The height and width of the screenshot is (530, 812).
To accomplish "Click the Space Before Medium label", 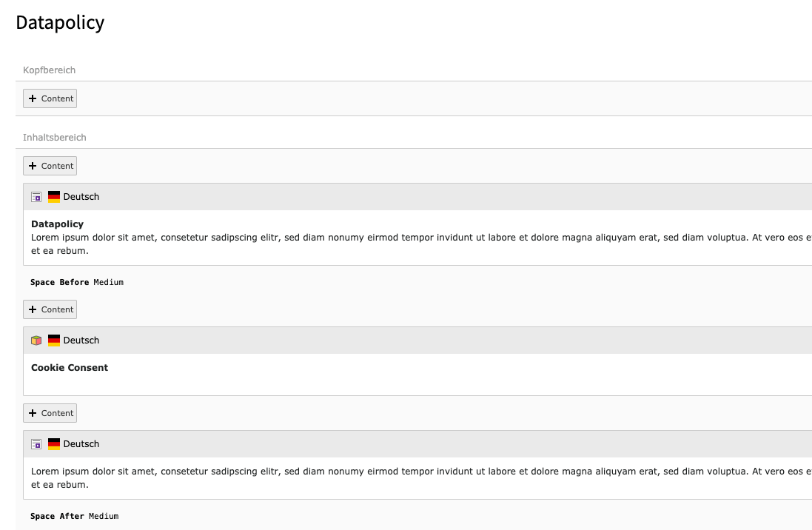I will click(x=76, y=282).
